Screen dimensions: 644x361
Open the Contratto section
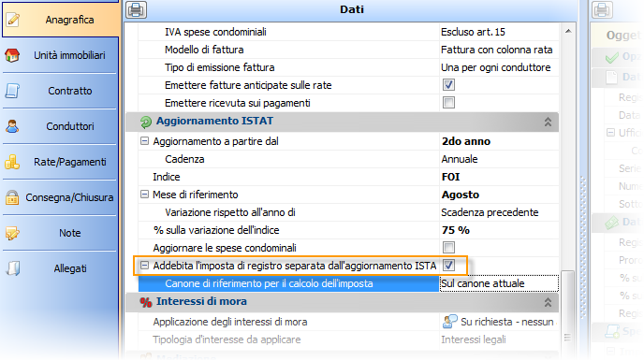click(60, 91)
